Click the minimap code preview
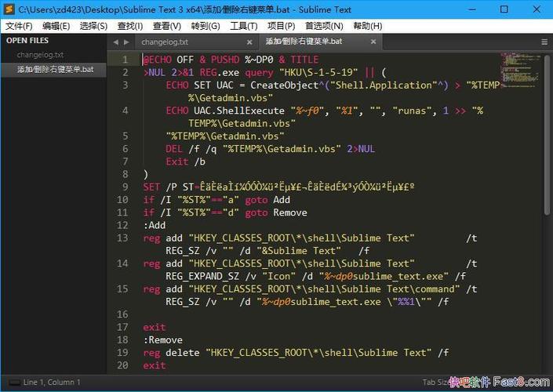The image size is (553, 392). tap(521, 70)
